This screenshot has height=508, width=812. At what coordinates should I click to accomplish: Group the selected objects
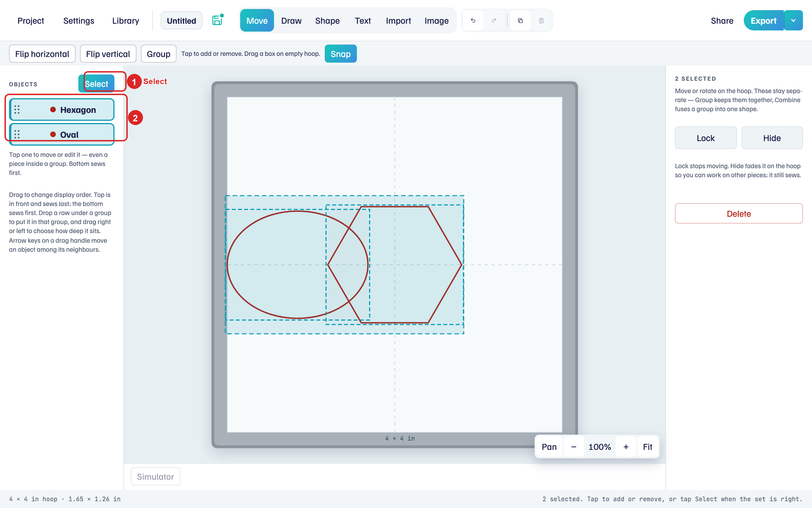(x=158, y=54)
